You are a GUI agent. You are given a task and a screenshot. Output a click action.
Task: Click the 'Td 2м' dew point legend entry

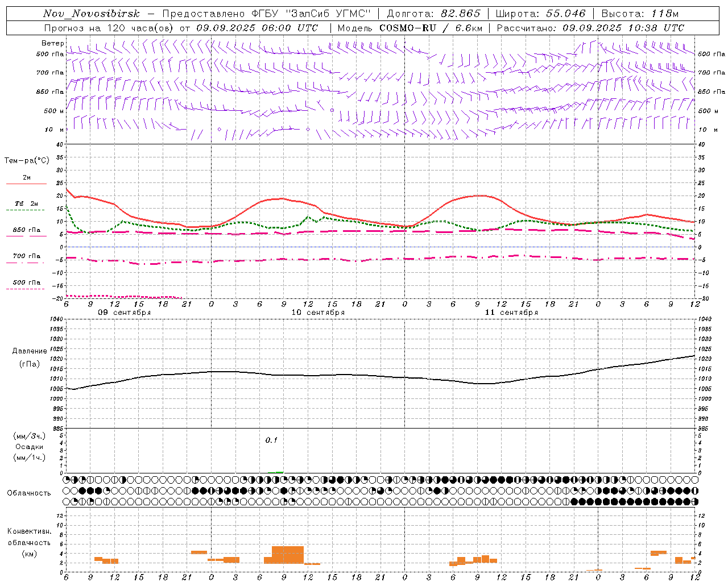[27, 203]
